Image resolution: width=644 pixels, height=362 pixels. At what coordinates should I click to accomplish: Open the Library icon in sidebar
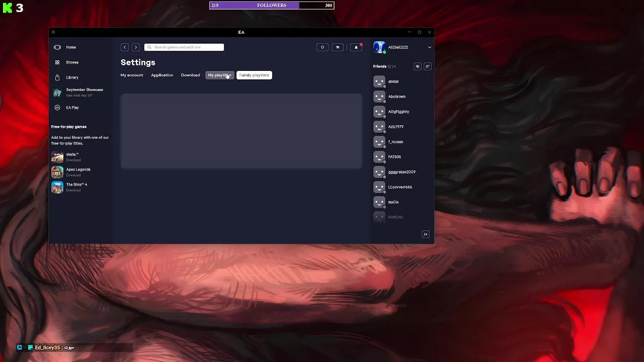[57, 77]
